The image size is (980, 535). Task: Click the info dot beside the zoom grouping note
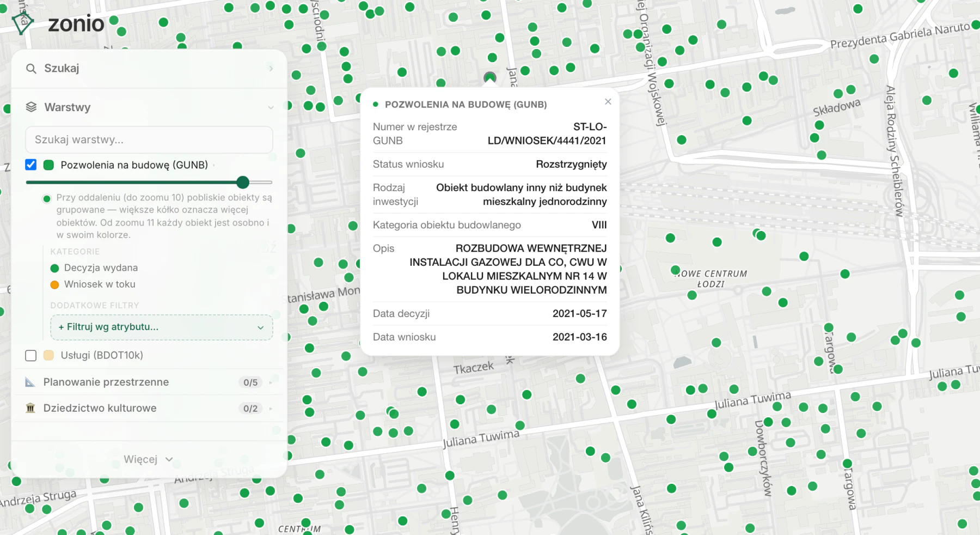[47, 198]
